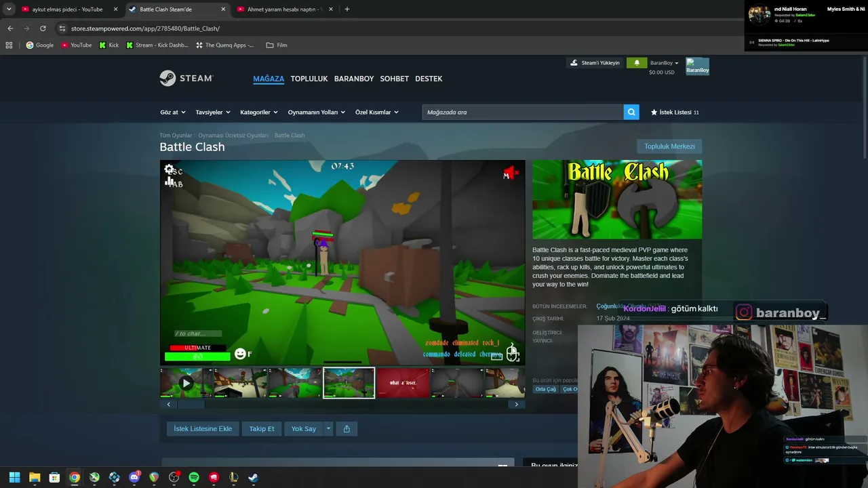Close the Battle Clash Steam tab

tap(223, 9)
